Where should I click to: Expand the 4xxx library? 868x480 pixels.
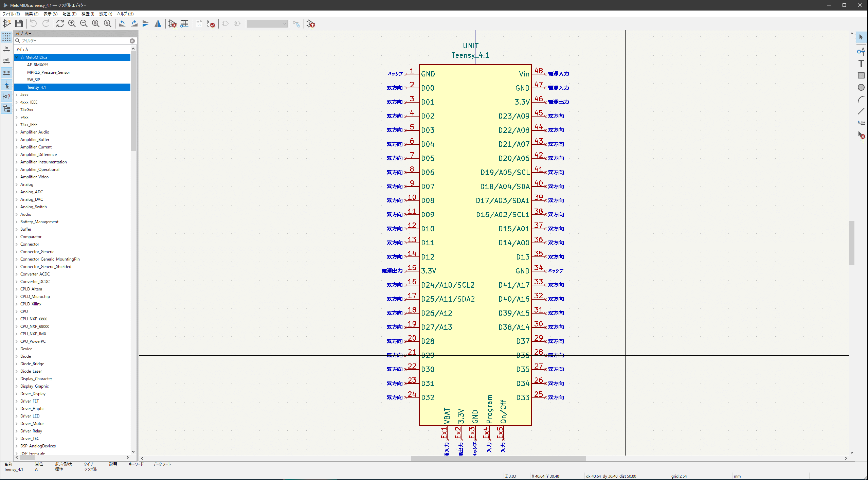tap(17, 95)
